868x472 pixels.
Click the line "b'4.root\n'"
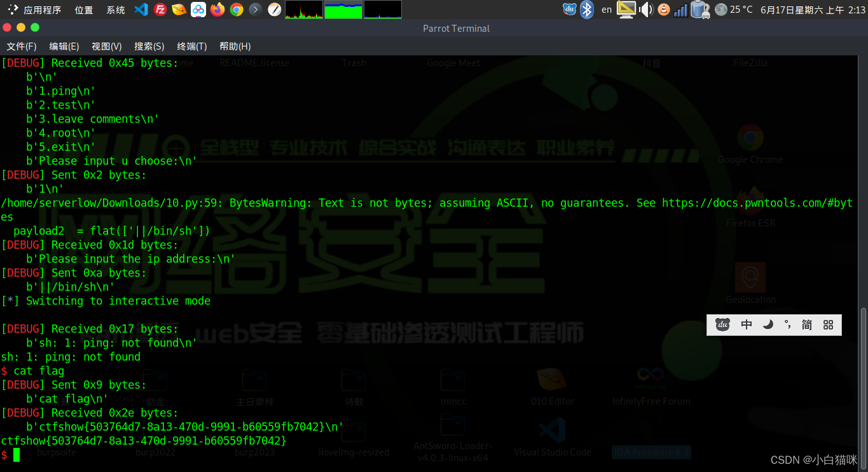coord(61,133)
